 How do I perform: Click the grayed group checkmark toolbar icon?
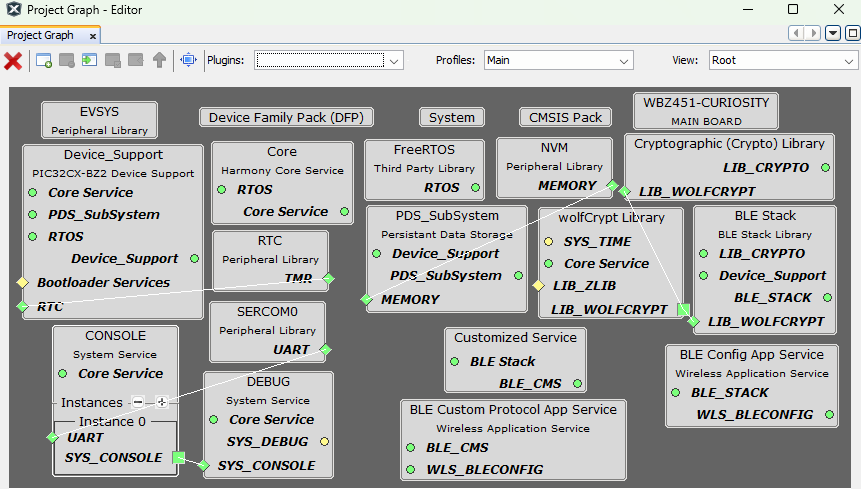(113, 60)
